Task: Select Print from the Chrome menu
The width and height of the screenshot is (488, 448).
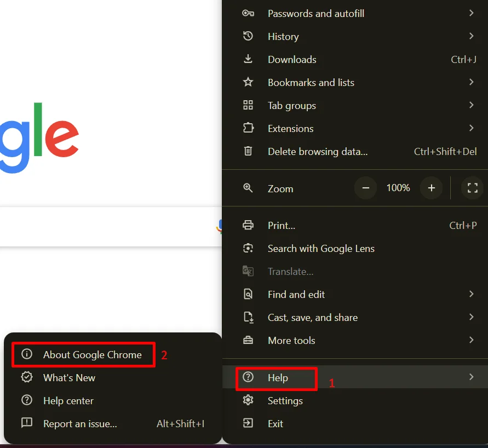Action: coord(282,225)
